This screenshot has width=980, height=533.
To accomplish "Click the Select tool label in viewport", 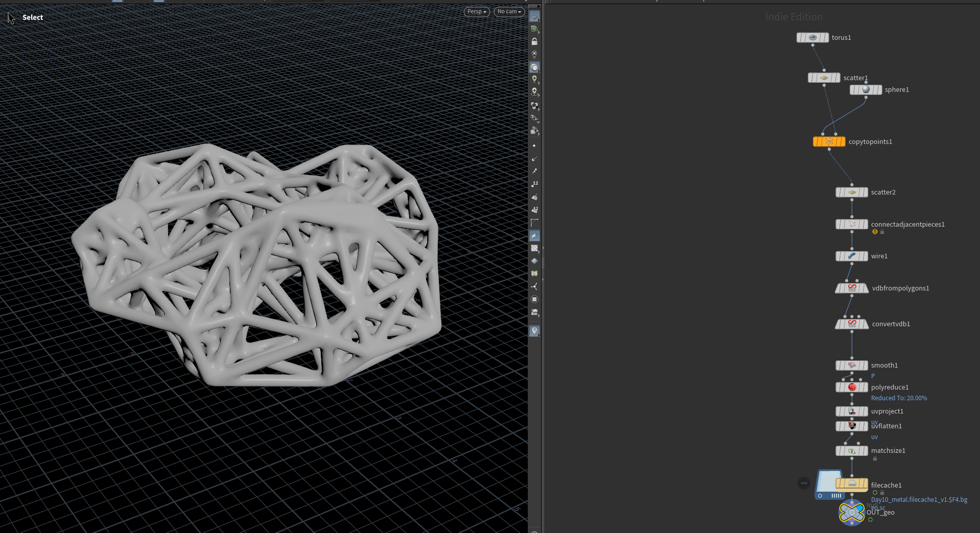I will pos(33,17).
